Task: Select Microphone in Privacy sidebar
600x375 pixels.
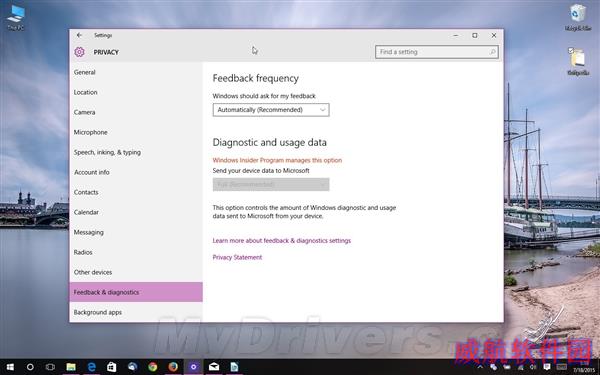Action: coord(136,132)
